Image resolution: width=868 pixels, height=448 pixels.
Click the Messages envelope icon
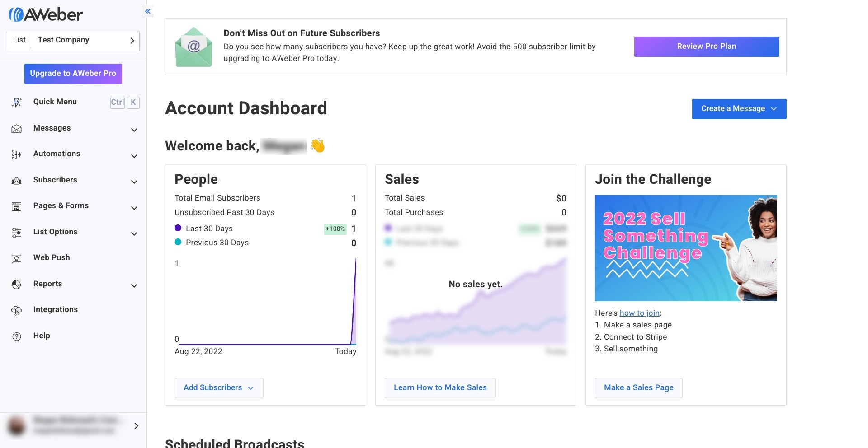17,129
